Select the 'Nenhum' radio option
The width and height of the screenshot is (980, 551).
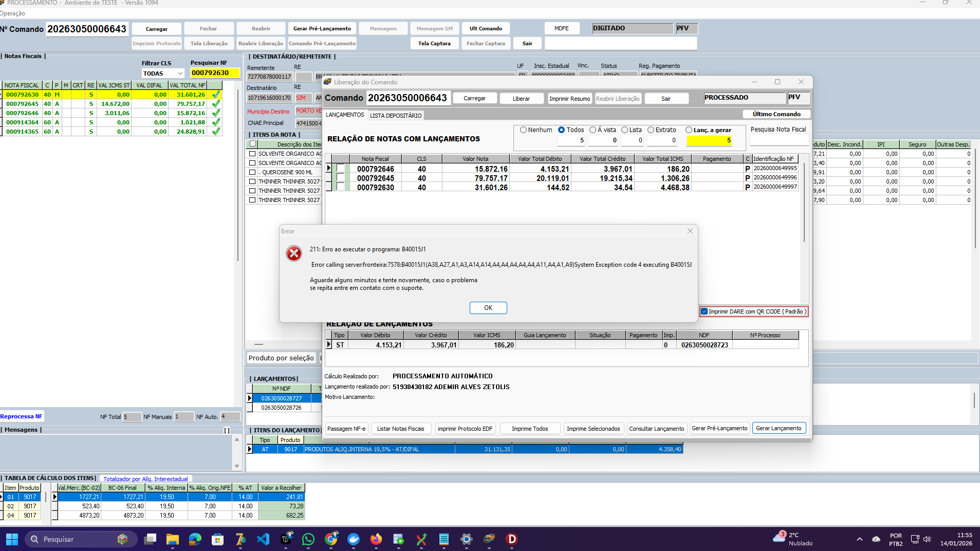tap(523, 130)
